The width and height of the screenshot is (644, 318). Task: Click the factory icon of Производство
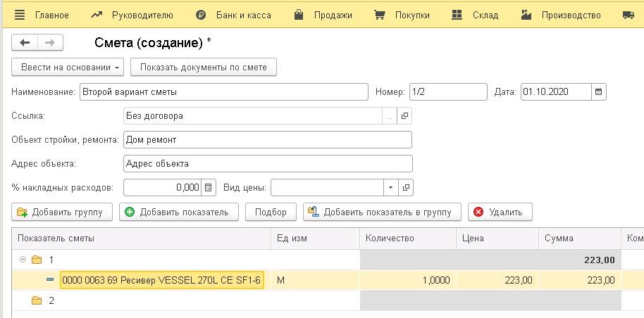(x=526, y=15)
